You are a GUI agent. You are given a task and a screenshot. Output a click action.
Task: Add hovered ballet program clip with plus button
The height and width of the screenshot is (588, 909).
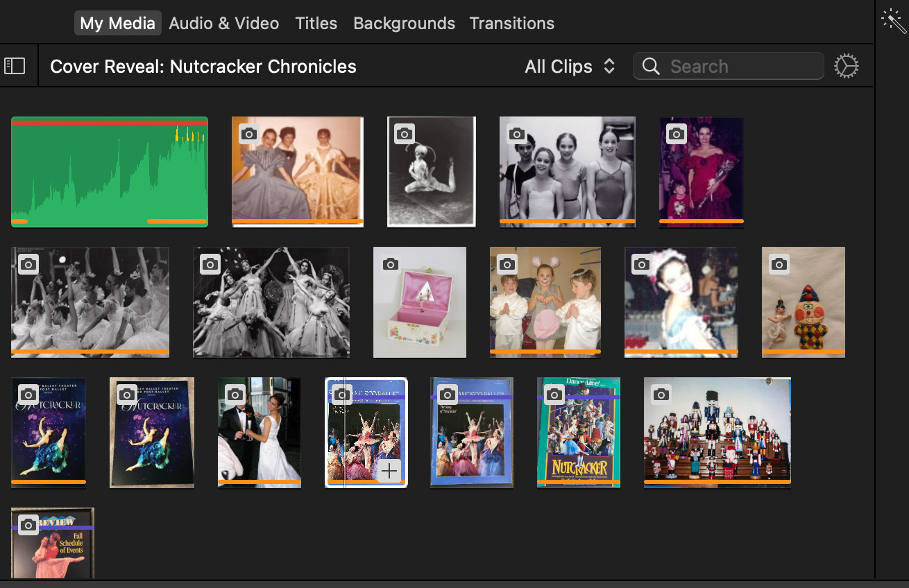[x=390, y=472]
